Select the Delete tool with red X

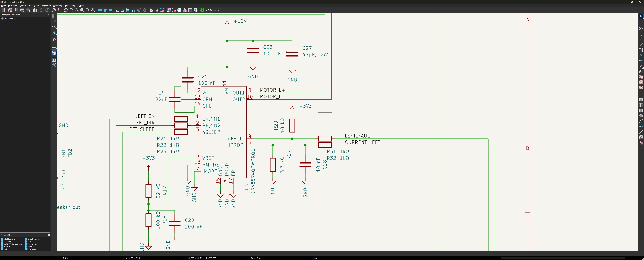641,143
